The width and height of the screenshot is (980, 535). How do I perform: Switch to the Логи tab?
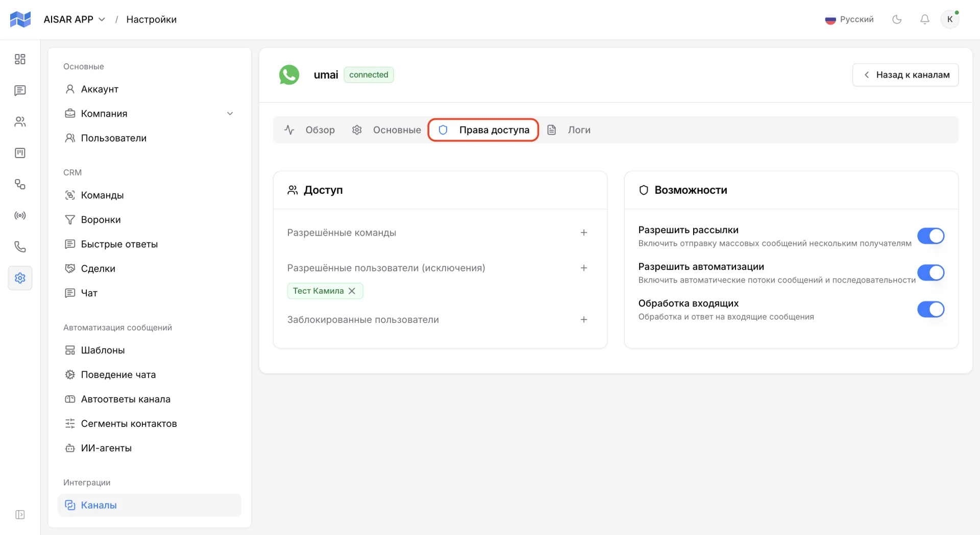(x=569, y=130)
